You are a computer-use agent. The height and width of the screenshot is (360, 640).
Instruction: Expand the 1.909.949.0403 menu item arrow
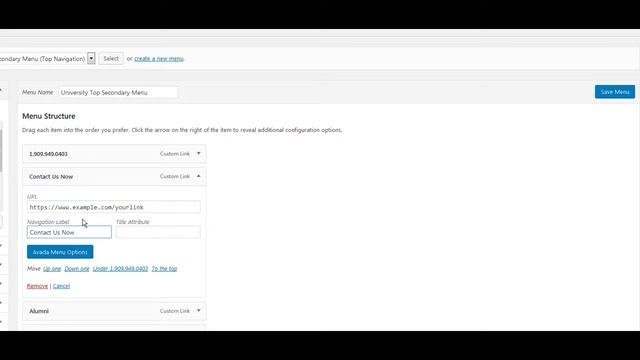click(199, 153)
